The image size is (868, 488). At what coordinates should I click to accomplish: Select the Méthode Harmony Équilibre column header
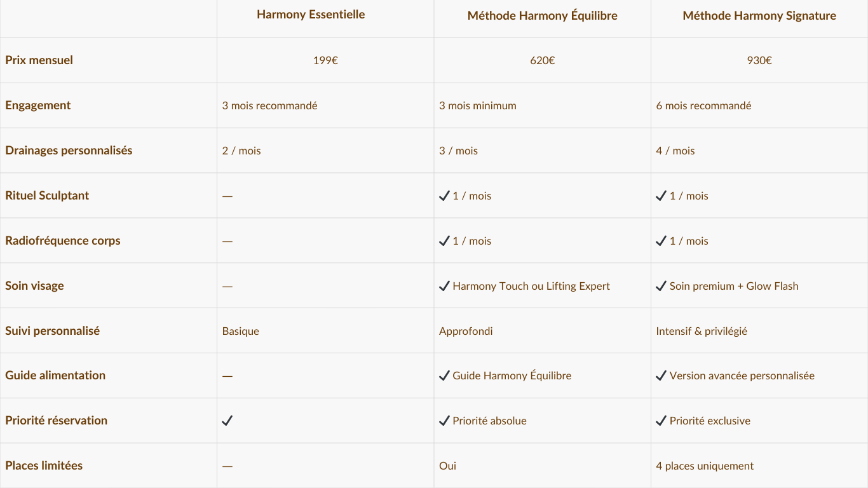coord(542,16)
